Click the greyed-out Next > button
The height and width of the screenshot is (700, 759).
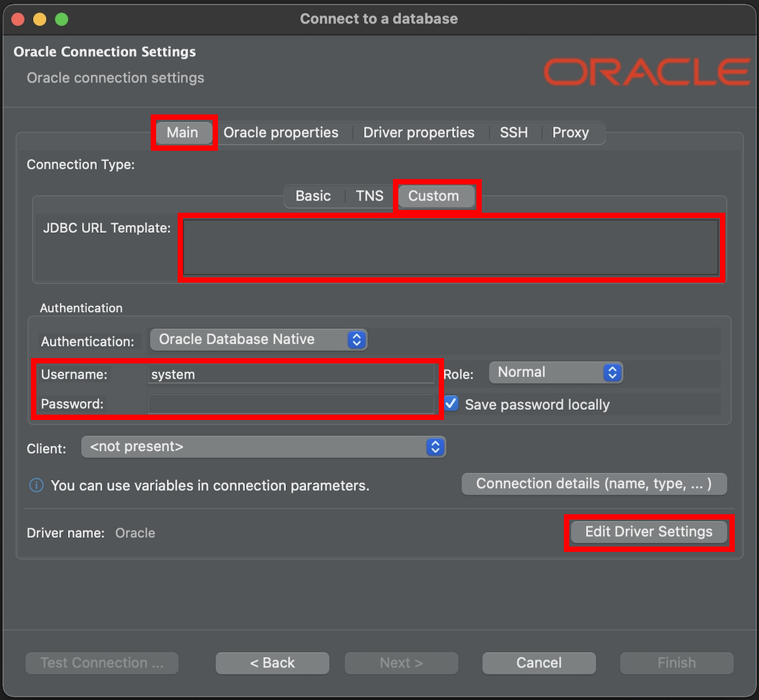point(401,663)
